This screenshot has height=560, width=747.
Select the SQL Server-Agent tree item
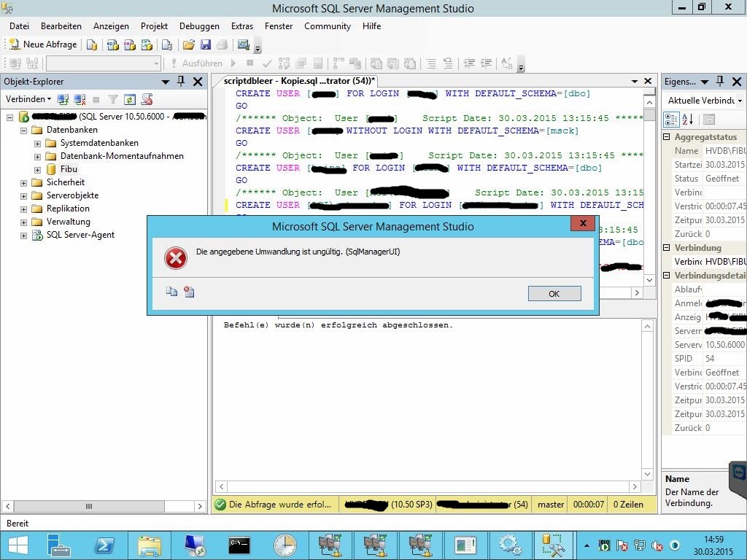pos(80,235)
